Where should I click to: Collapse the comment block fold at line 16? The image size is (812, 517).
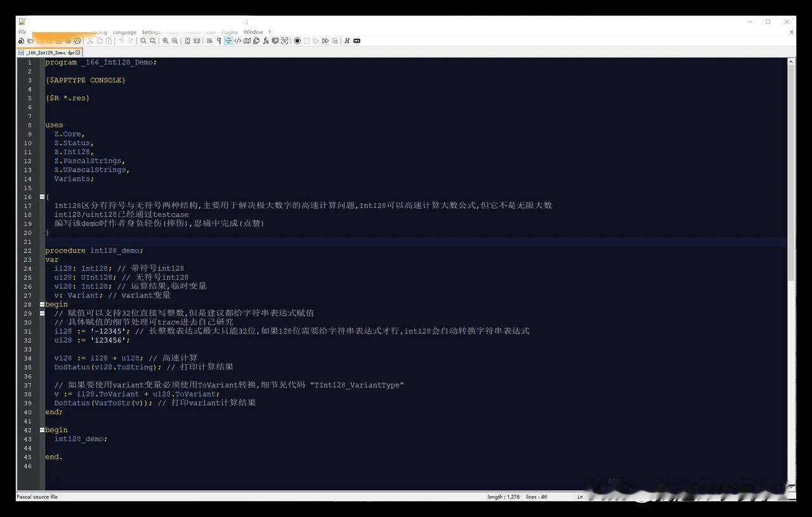pyautogui.click(x=42, y=197)
